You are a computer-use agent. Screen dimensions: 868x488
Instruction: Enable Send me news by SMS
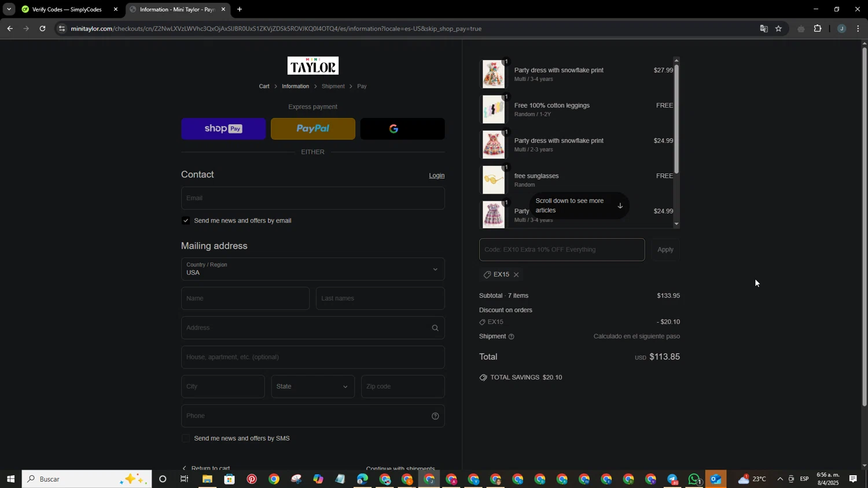click(x=186, y=438)
